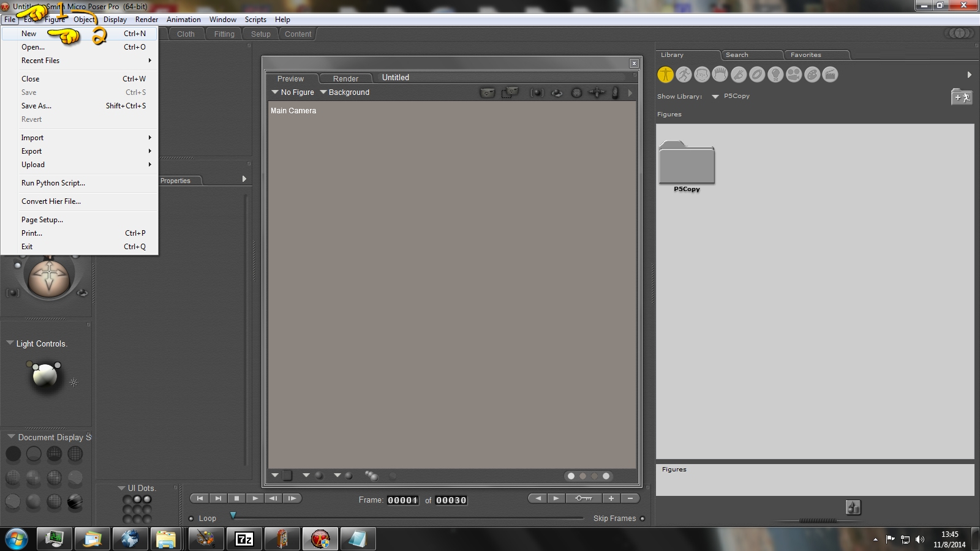980x551 pixels.
Task: Toggle the UI Dots panel open or closed
Action: (121, 488)
